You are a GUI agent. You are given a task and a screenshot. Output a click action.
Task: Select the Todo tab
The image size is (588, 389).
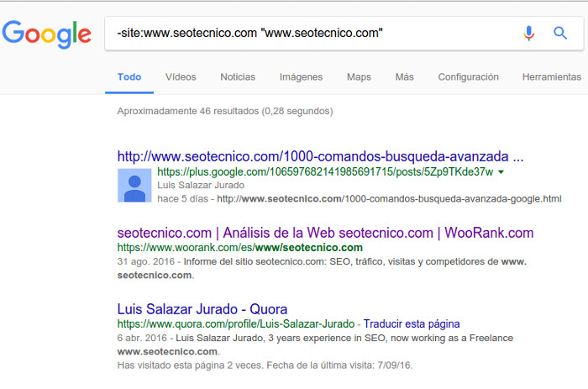click(x=129, y=77)
